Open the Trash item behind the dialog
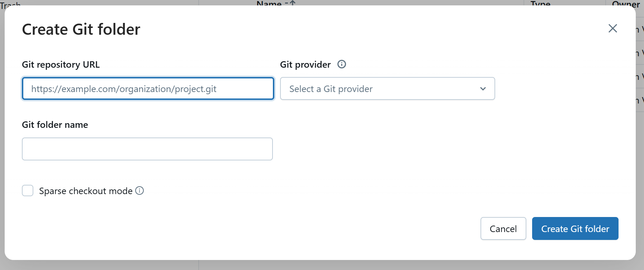The image size is (644, 270). 10,4
